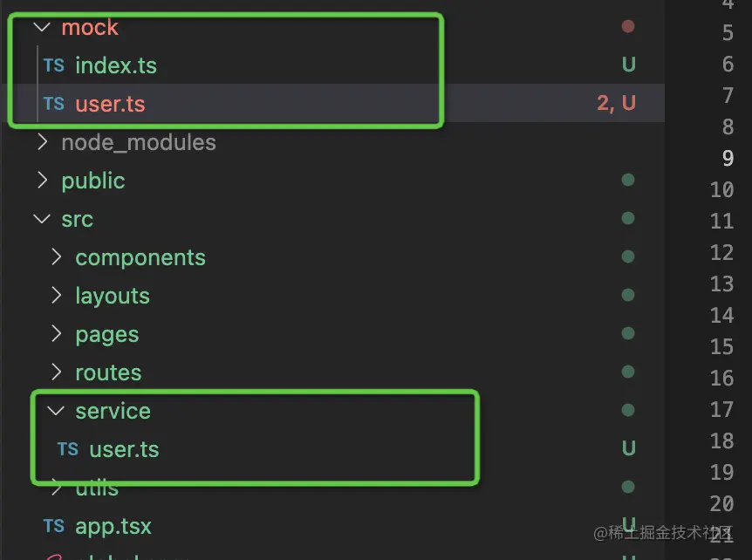Click the red modified dot on mock folder
The height and width of the screenshot is (560, 752).
[628, 26]
